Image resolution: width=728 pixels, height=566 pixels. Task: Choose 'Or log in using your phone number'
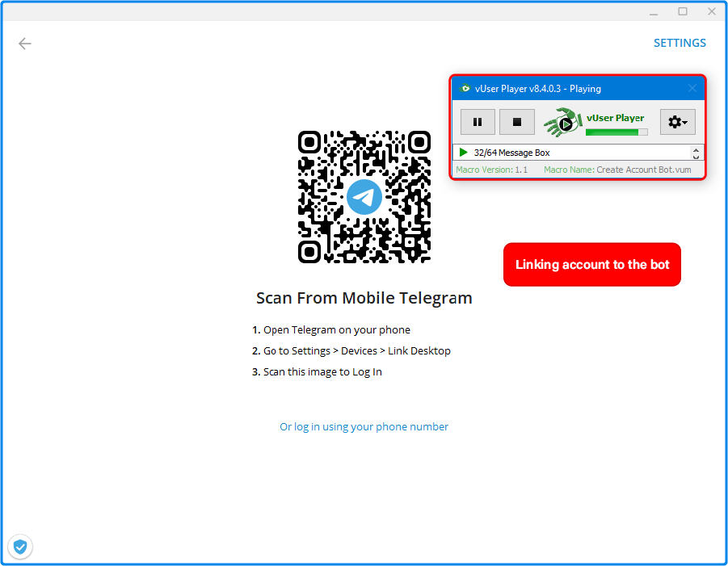364,426
